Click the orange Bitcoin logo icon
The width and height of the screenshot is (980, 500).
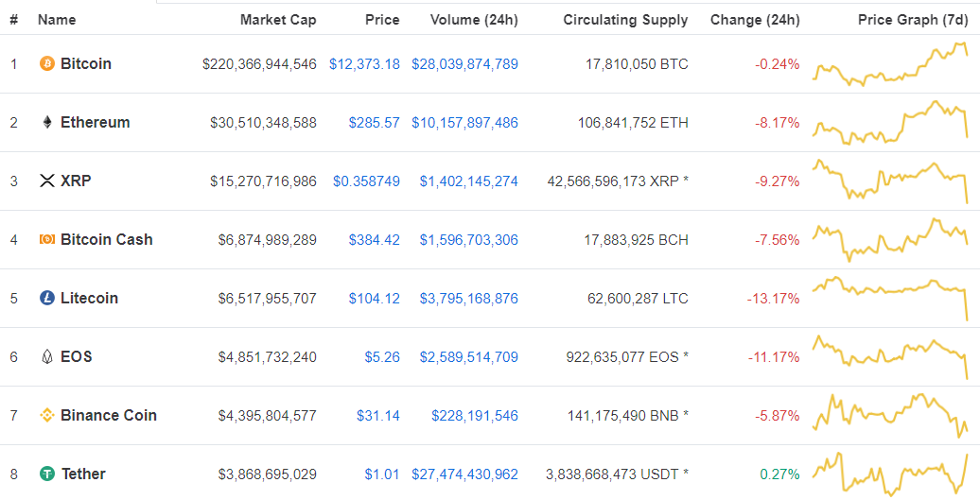(x=47, y=63)
